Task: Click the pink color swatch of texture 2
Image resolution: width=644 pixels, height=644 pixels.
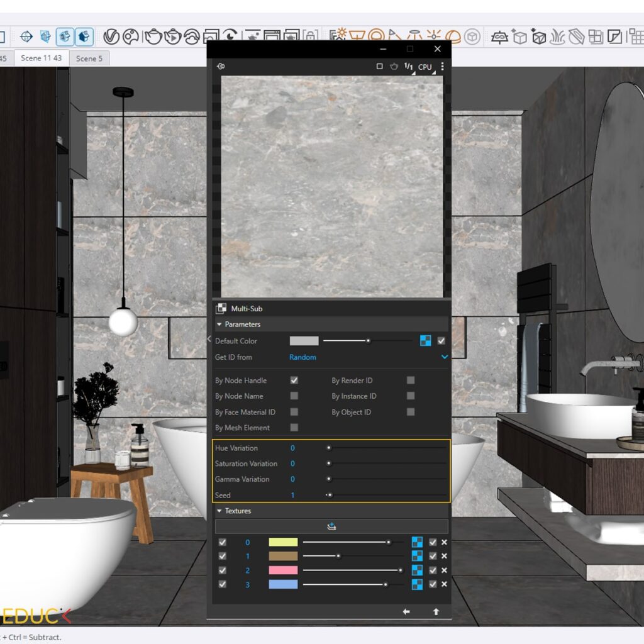Action: [x=283, y=570]
